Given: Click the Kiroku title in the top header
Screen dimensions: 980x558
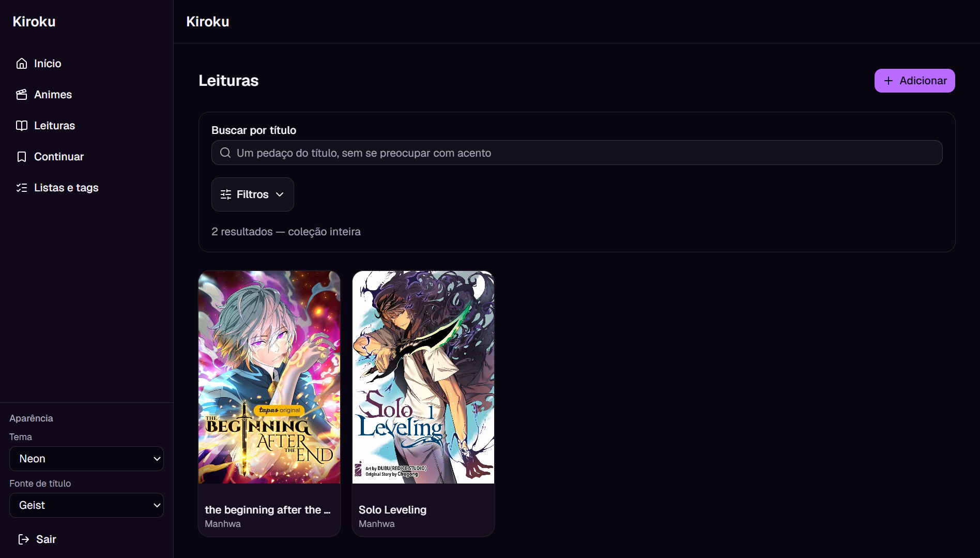Looking at the screenshot, I should (208, 22).
